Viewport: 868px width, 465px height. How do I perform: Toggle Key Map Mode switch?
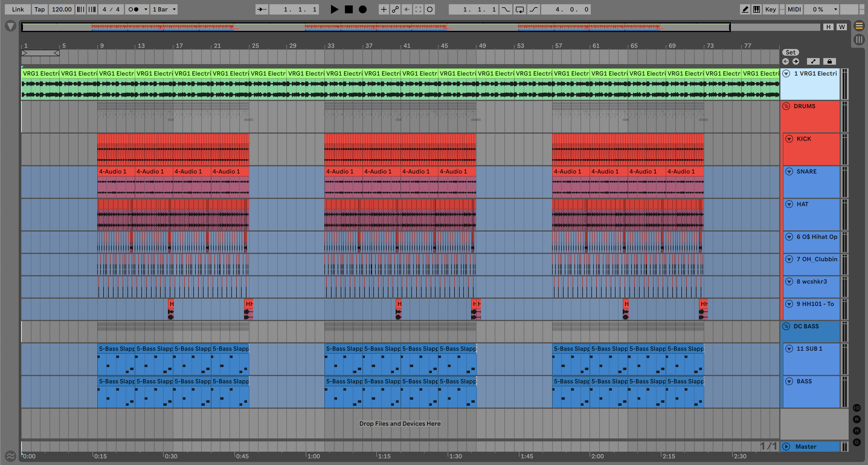(x=770, y=9)
